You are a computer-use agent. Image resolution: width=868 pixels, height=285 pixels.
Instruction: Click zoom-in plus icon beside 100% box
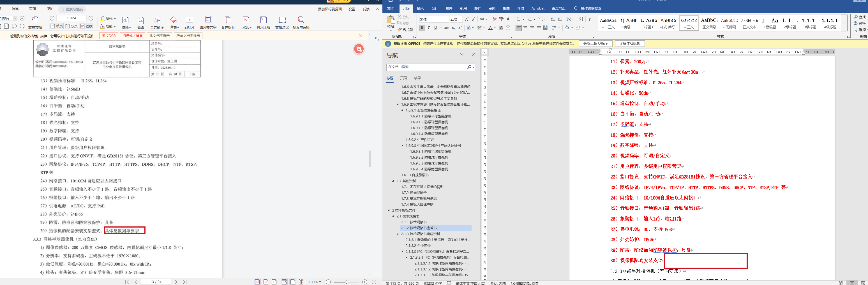tap(22, 18)
